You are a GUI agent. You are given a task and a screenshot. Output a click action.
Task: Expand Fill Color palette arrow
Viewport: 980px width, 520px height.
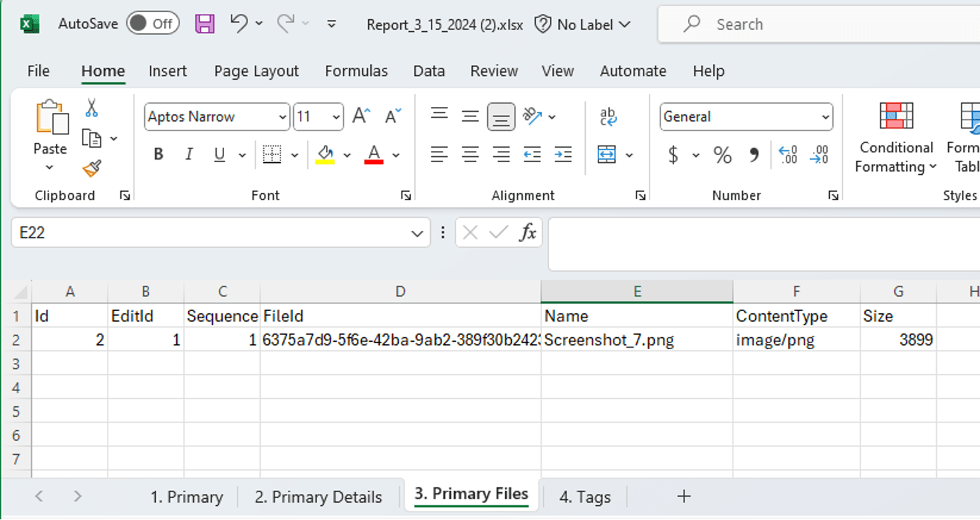point(347,156)
